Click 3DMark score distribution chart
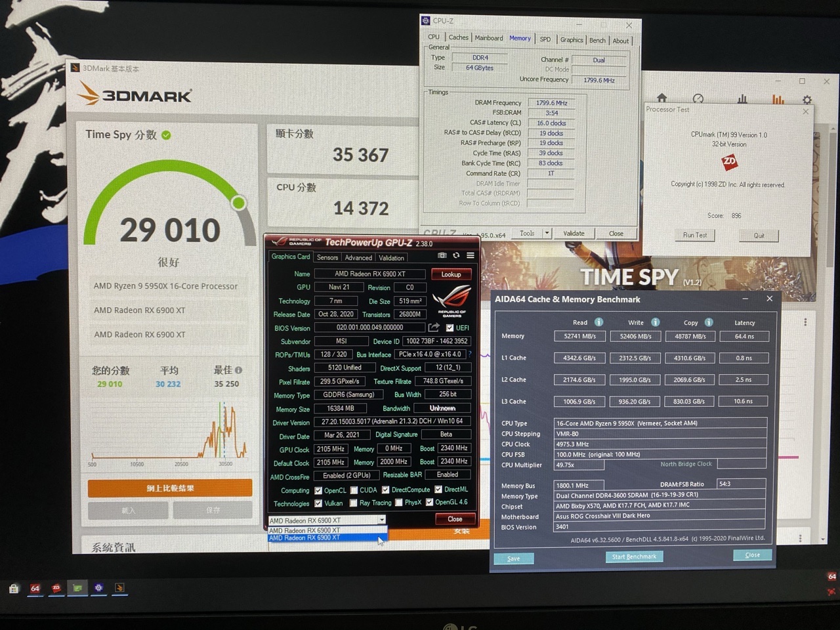The image size is (840, 630). 169,432
